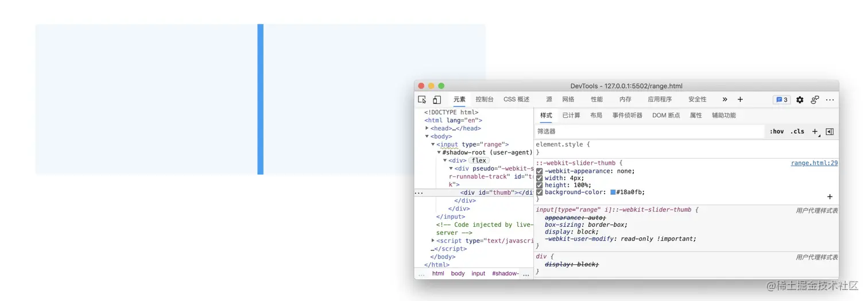Click the blue range slider thumb on the page

click(x=261, y=99)
